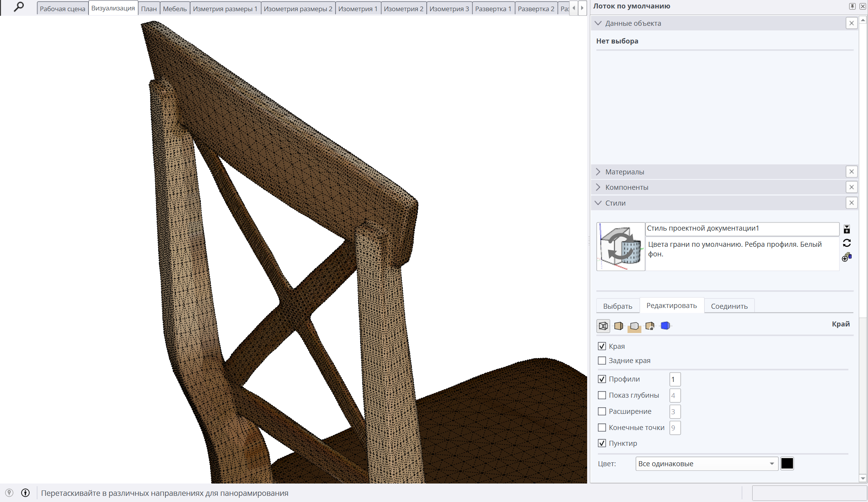The height and width of the screenshot is (502, 868).
Task: Open Background settings icon in Styles
Action: click(634, 326)
